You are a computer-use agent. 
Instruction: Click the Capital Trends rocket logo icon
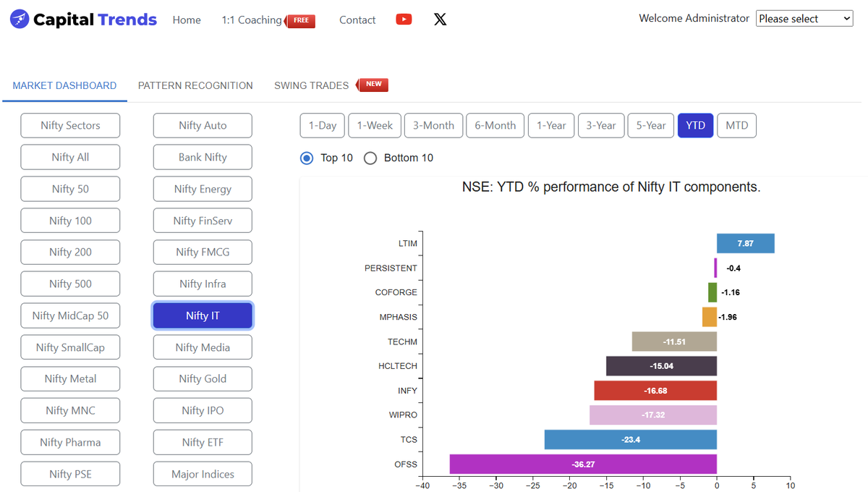click(x=20, y=20)
